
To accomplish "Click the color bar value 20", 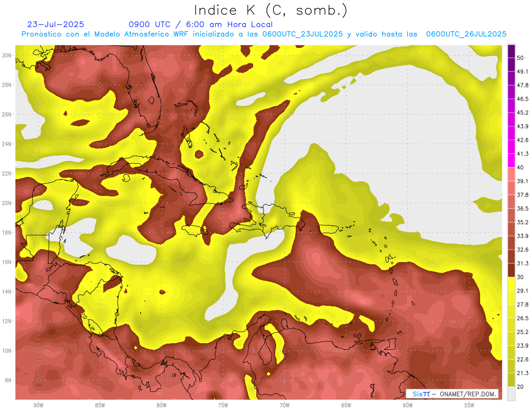I will click(x=521, y=387).
